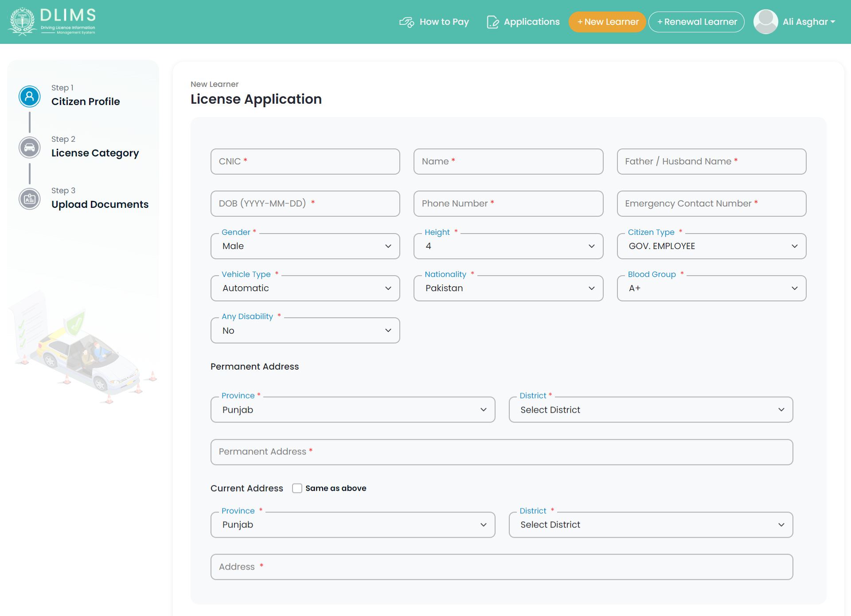The image size is (851, 616).
Task: Click the Permanent Address text field
Action: [x=501, y=452]
